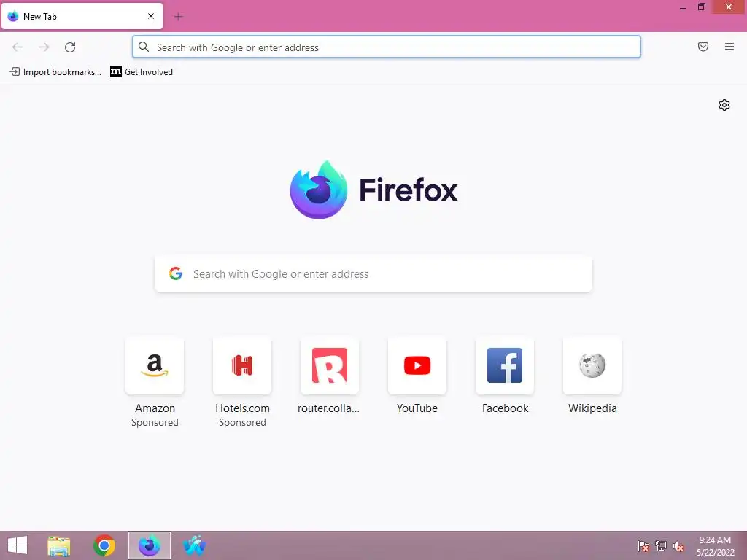Open the YouTube shortcut tile
Viewport: 747px width, 560px height.
pyautogui.click(x=417, y=366)
